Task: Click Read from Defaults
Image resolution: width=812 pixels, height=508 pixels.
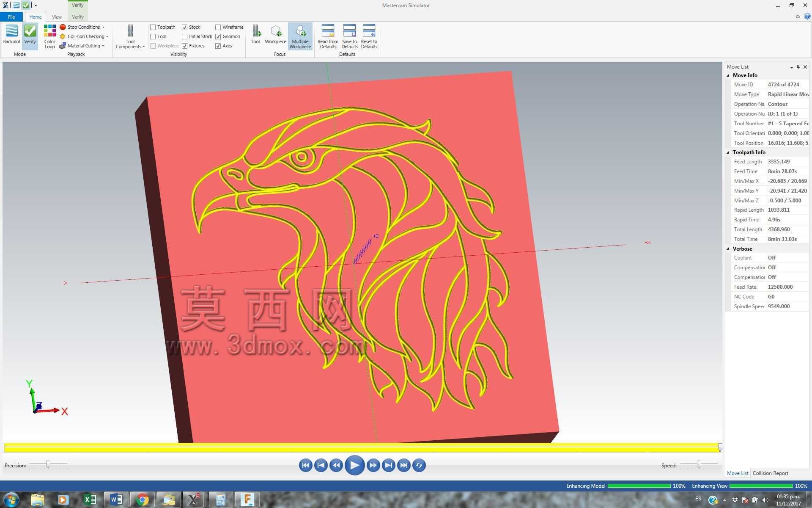Action: pyautogui.click(x=328, y=36)
